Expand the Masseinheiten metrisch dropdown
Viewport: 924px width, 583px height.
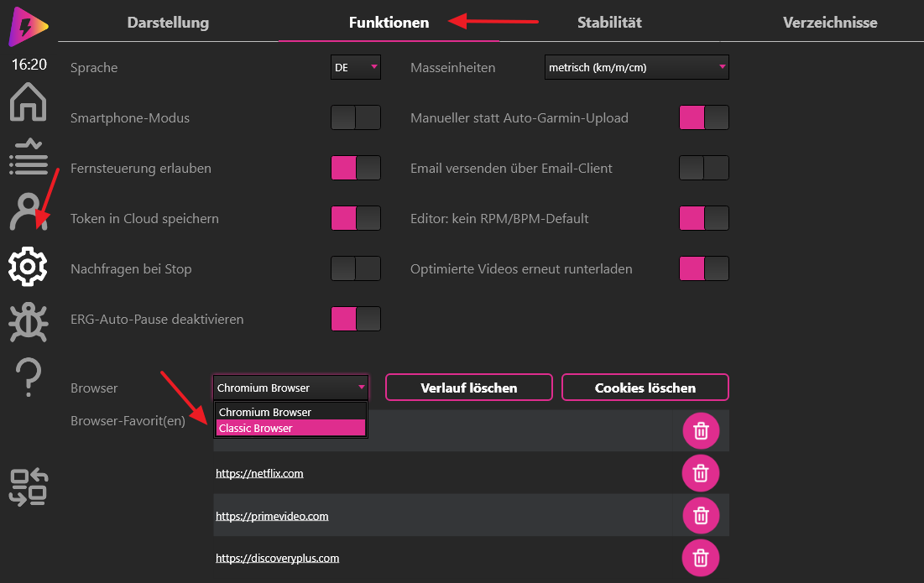pyautogui.click(x=636, y=68)
